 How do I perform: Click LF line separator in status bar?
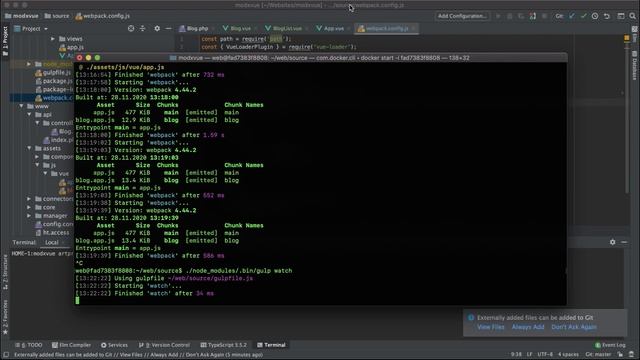click(529, 355)
